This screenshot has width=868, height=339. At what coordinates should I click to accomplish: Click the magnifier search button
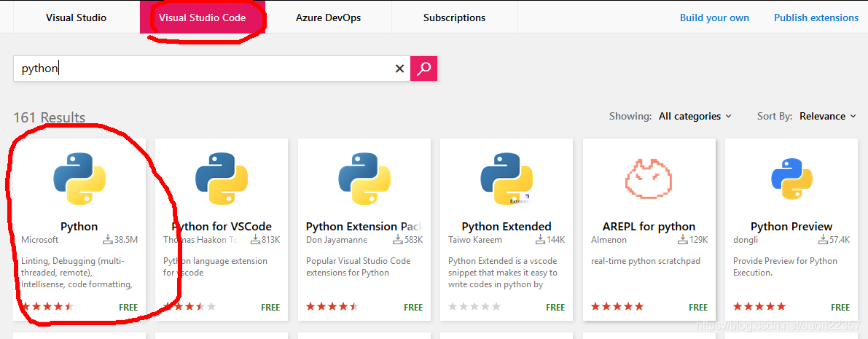coord(423,69)
